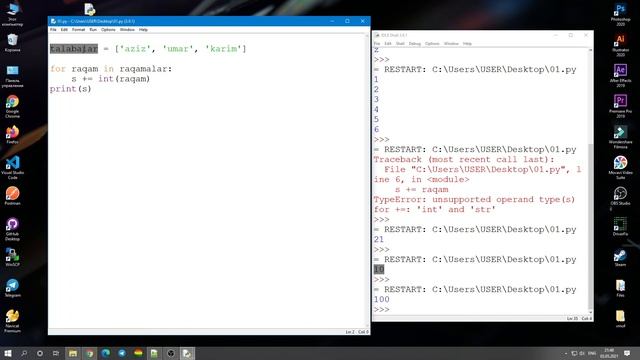The width and height of the screenshot is (640, 360).
Task: Open After Effects 2019 desktop shortcut
Action: click(620, 76)
